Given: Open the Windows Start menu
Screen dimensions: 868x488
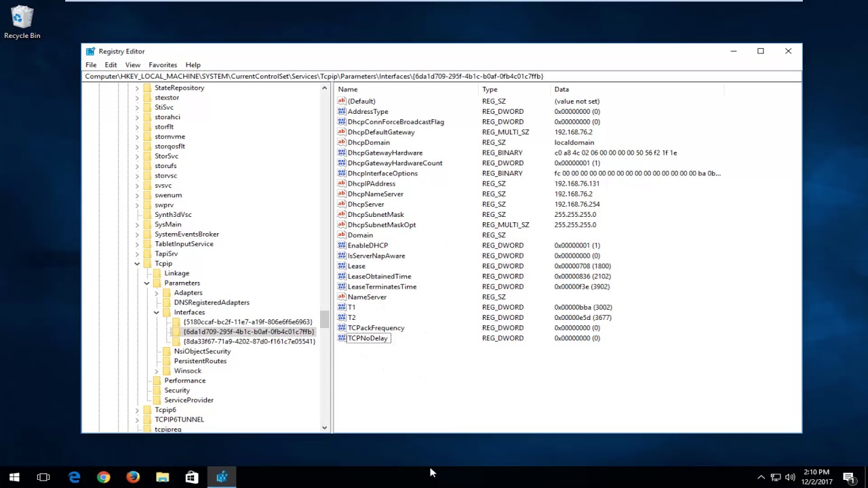Looking at the screenshot, I should [14, 477].
